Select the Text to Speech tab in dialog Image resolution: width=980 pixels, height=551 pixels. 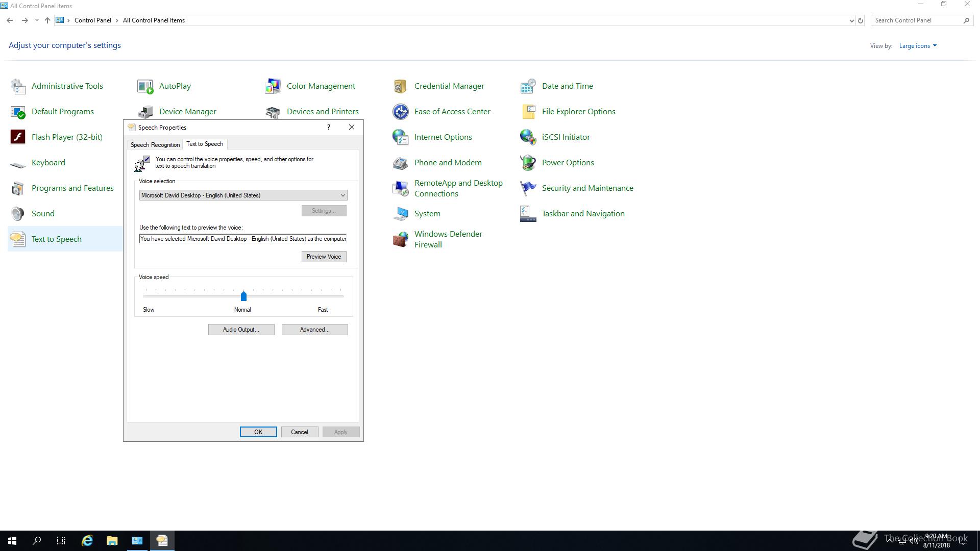205,144
